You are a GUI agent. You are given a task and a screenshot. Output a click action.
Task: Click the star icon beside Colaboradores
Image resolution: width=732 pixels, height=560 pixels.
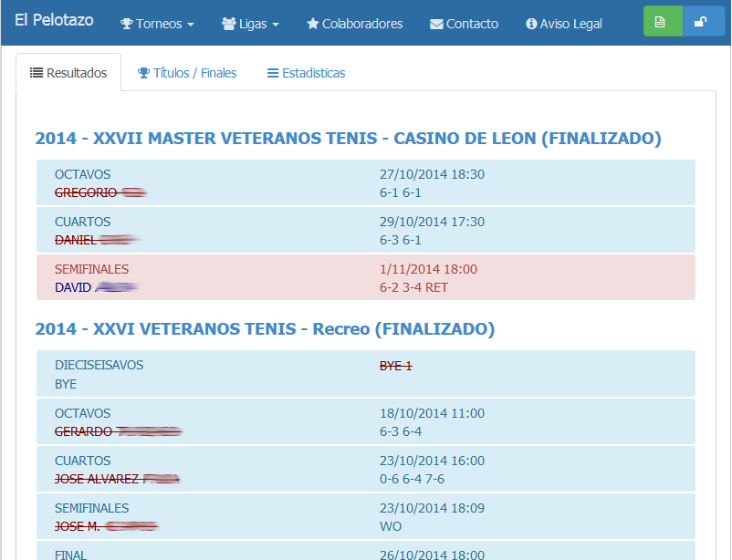[312, 24]
